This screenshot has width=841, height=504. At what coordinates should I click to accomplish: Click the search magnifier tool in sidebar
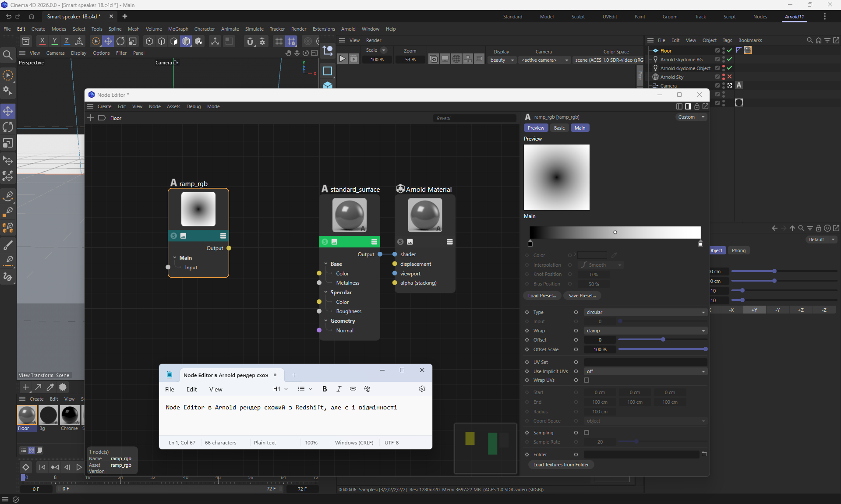point(7,55)
